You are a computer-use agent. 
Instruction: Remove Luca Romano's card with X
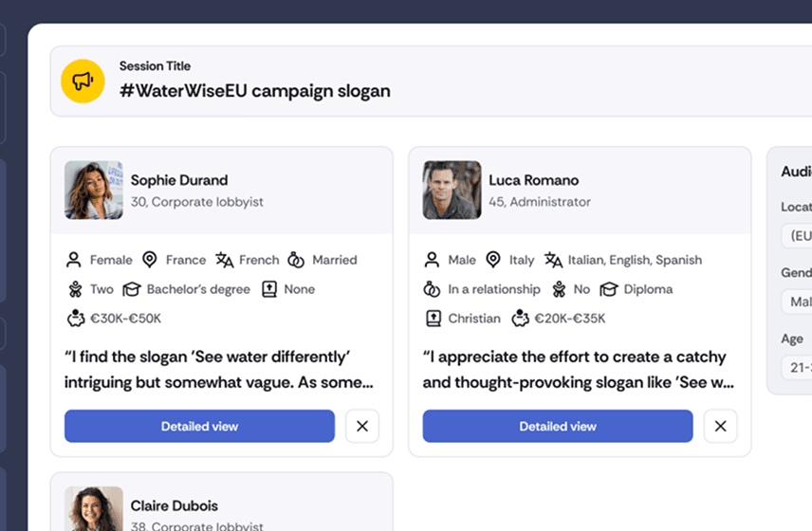720,426
